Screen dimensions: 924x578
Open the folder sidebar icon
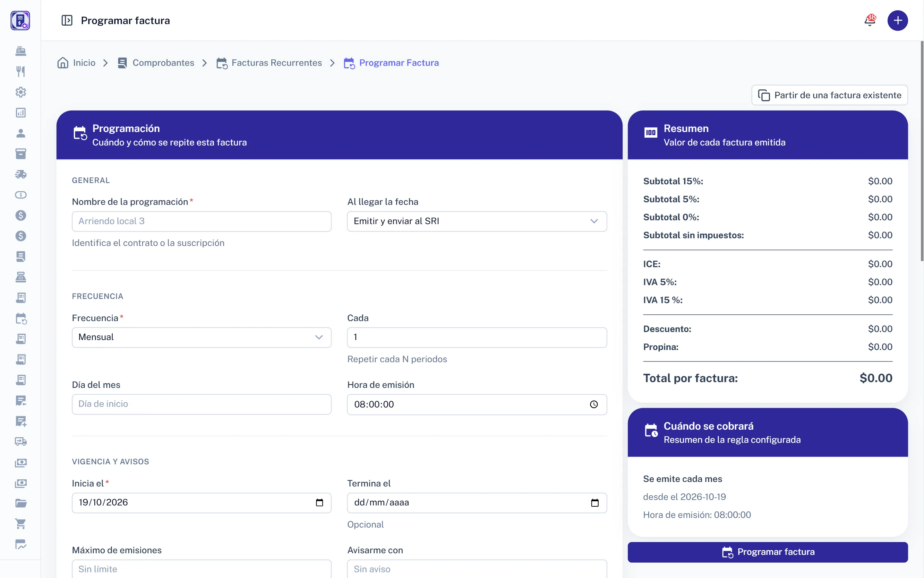click(21, 504)
